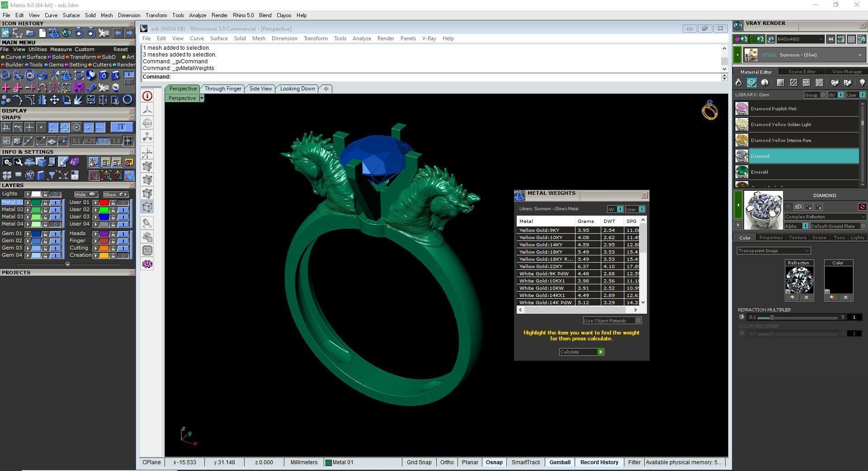Toggle lock on Metal 01 layer
The image size is (868, 471).
[45, 203]
